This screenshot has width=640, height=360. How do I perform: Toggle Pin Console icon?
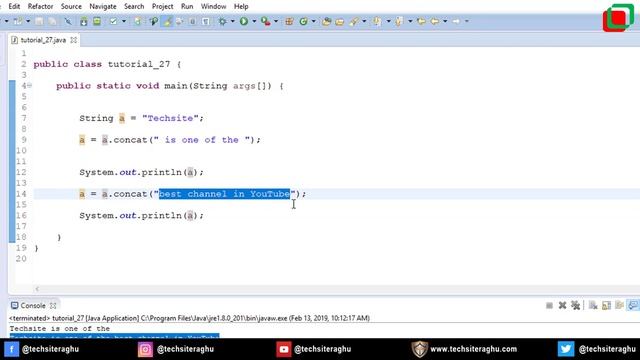click(x=633, y=305)
